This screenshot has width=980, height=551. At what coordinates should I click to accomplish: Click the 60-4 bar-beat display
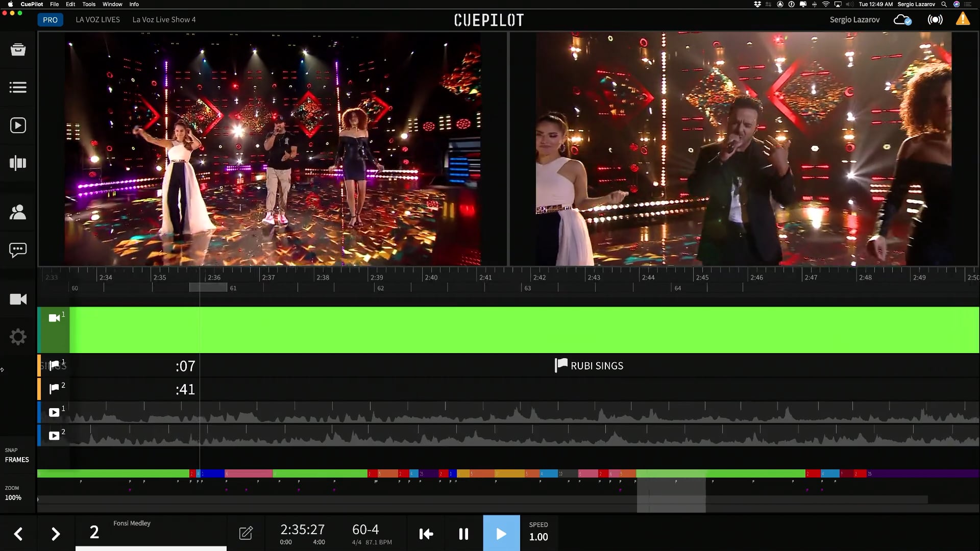[x=365, y=530]
